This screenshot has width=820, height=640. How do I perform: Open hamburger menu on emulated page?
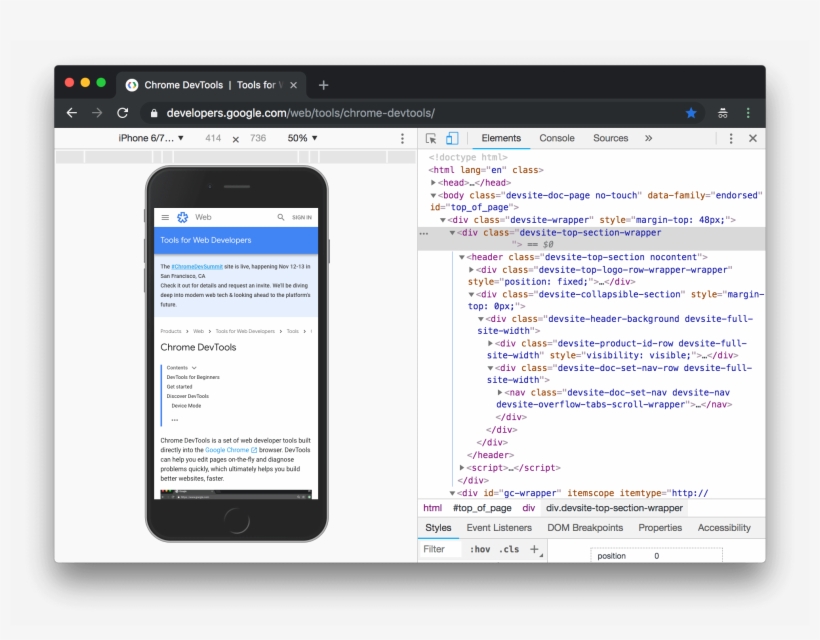coord(165,218)
